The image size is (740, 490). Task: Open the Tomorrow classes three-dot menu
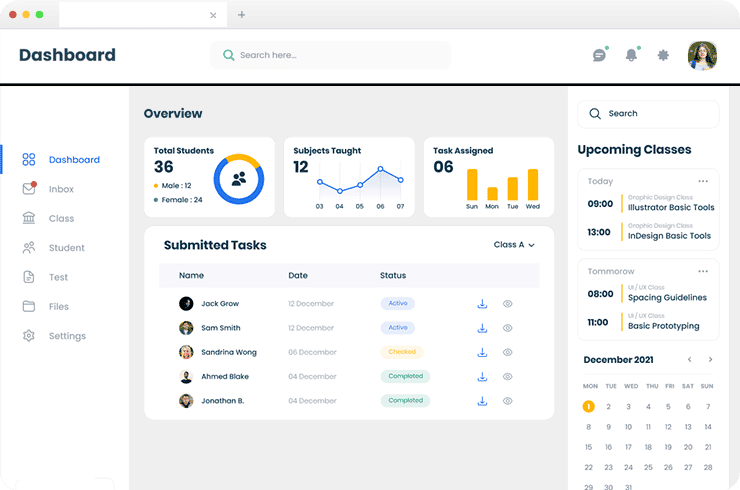click(x=703, y=271)
